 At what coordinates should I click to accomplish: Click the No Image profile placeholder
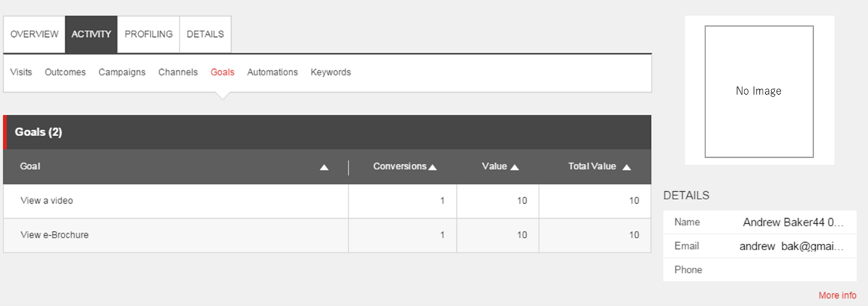[x=758, y=91]
